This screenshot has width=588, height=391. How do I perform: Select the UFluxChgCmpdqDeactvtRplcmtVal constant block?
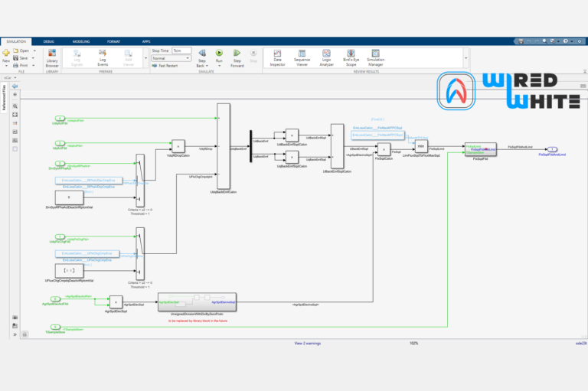(x=69, y=271)
